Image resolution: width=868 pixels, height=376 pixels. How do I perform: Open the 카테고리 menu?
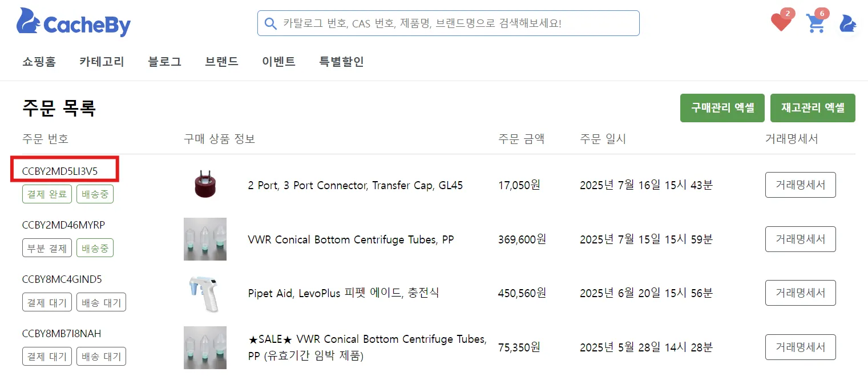tap(102, 62)
